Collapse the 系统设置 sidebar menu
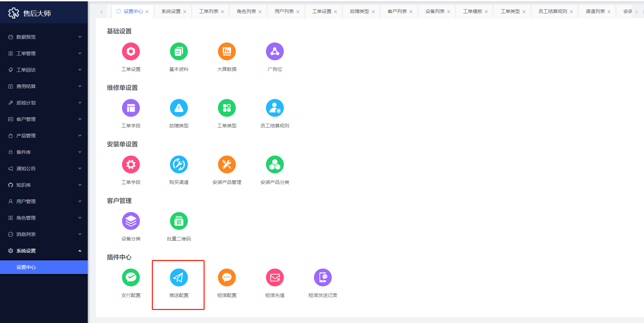The image size is (644, 323). coord(44,251)
